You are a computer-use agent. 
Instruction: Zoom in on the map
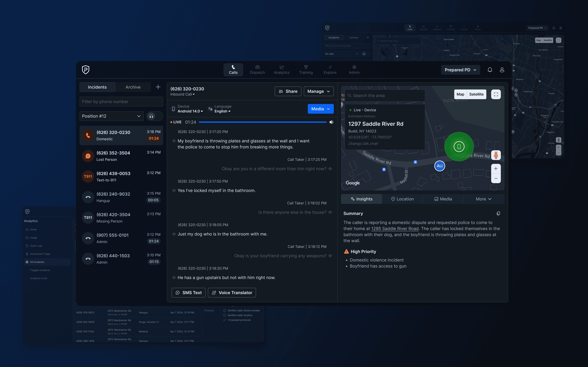(x=496, y=169)
